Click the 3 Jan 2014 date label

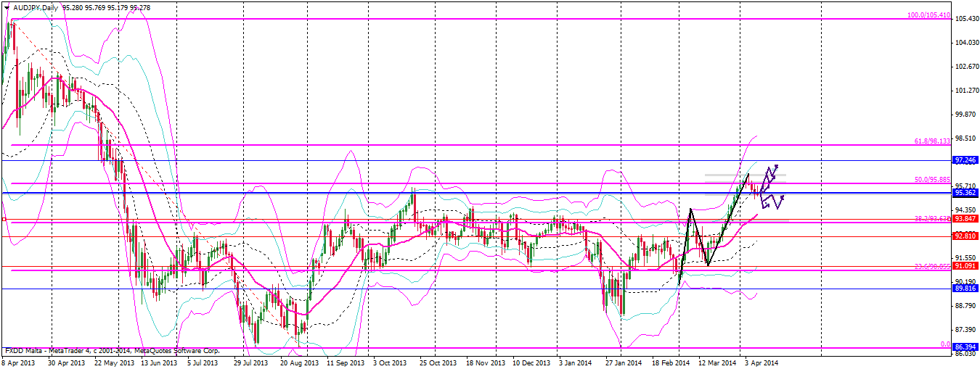coord(574,362)
